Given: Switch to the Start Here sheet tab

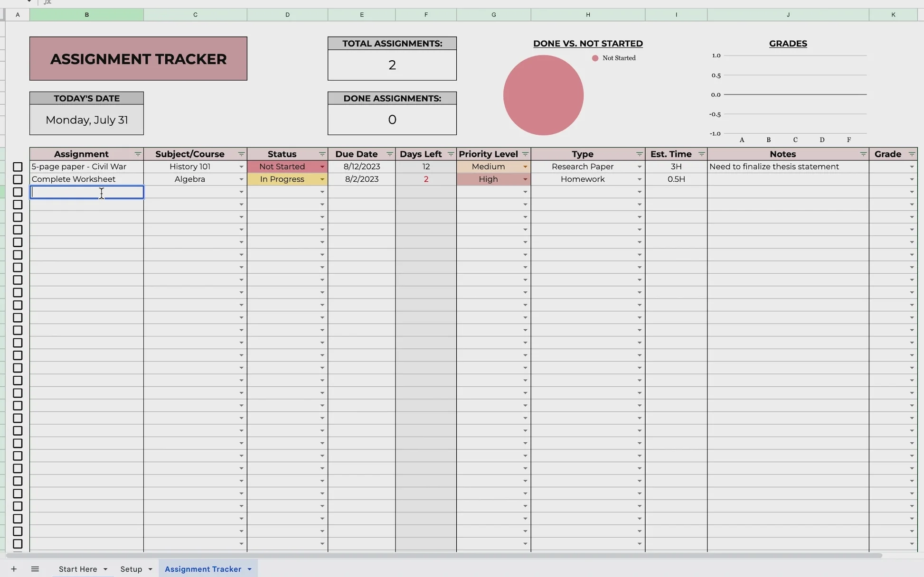Looking at the screenshot, I should point(78,569).
